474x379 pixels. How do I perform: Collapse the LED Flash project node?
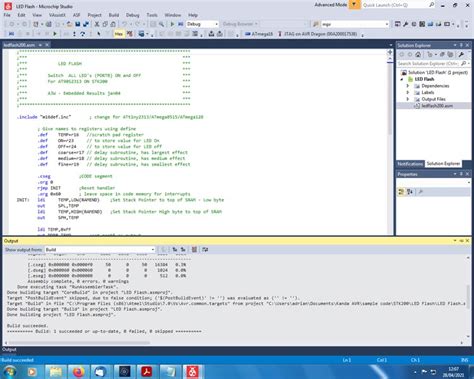(x=402, y=79)
